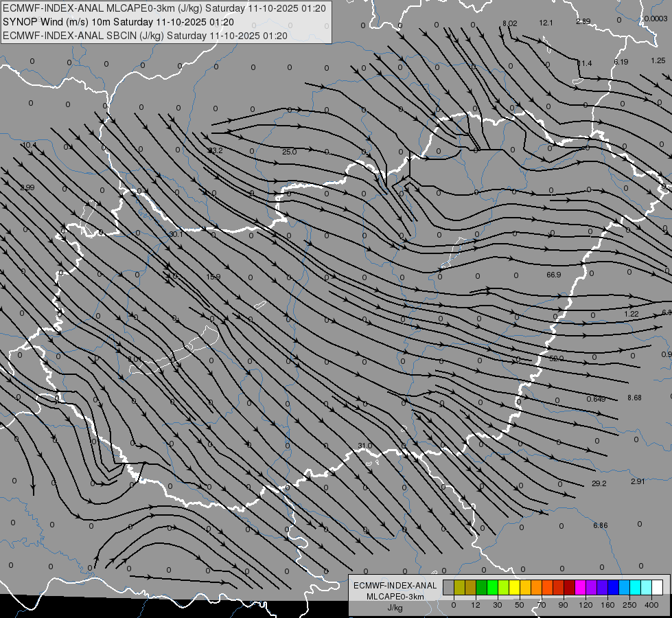Click the bright green legend swatch
Image resolution: width=672 pixels, height=618 pixels.
(492, 587)
